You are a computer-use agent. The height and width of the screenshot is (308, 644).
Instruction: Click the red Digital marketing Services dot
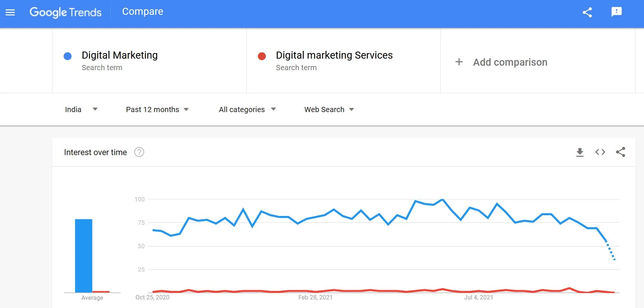point(262,56)
